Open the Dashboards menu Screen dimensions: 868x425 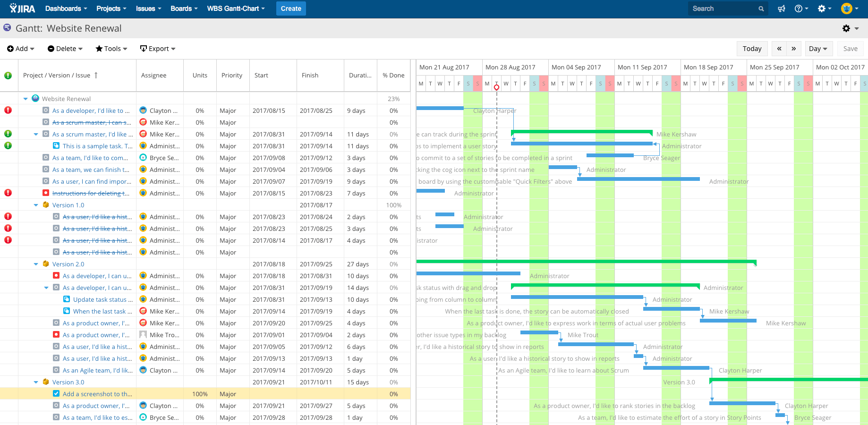[66, 8]
